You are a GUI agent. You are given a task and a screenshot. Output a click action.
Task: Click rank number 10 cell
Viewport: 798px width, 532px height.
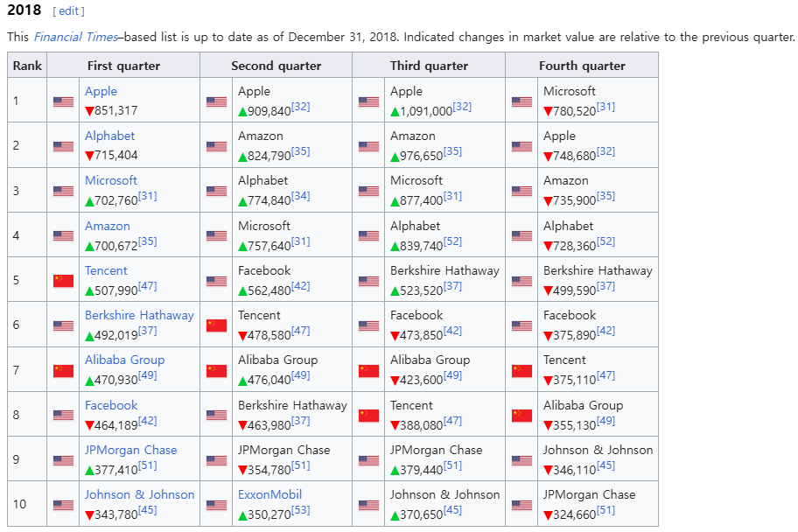27,504
